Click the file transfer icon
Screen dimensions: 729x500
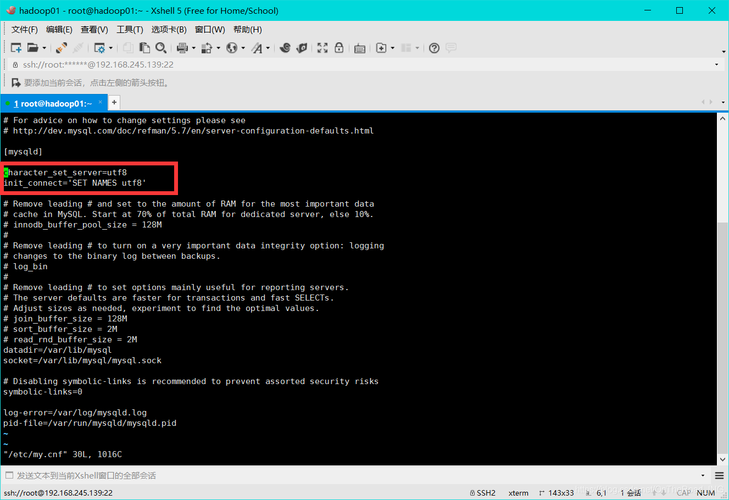[x=207, y=48]
